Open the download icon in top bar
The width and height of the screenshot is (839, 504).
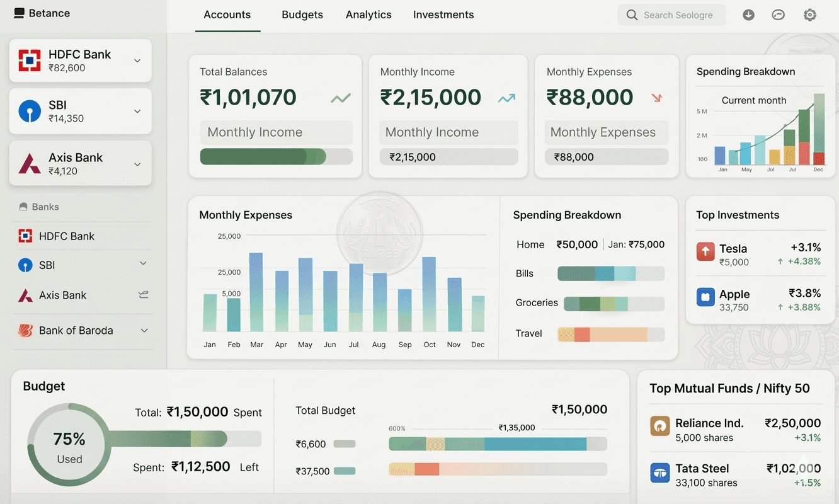(x=748, y=14)
